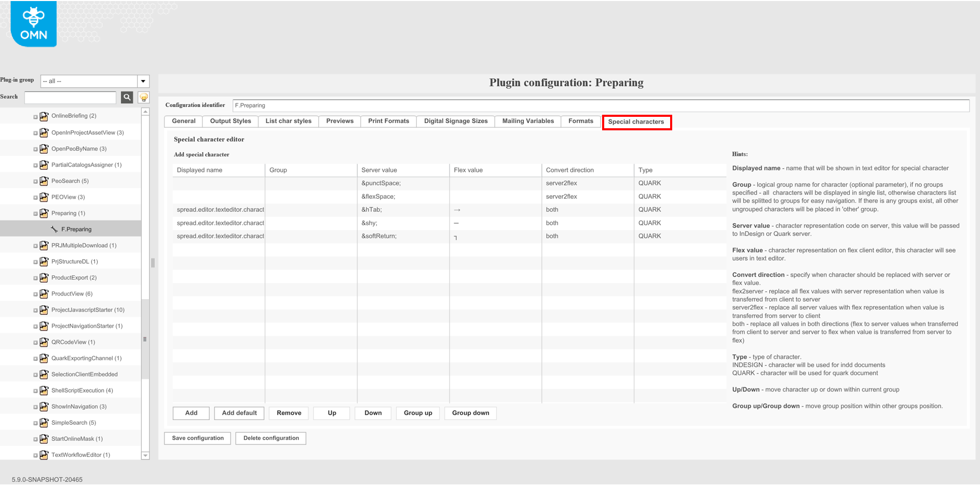Click the search magnifier icon
The image size is (980, 486).
(x=127, y=97)
